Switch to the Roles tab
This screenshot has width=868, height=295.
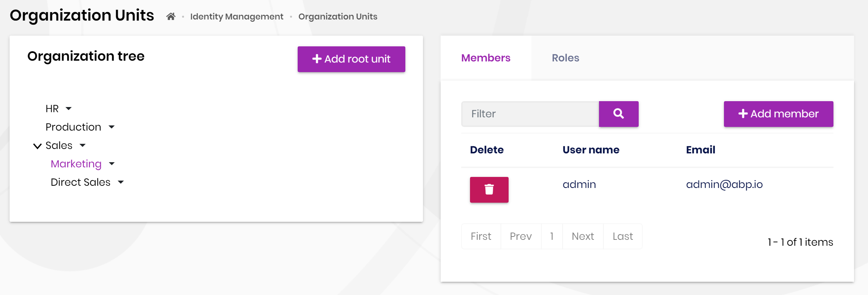(565, 58)
